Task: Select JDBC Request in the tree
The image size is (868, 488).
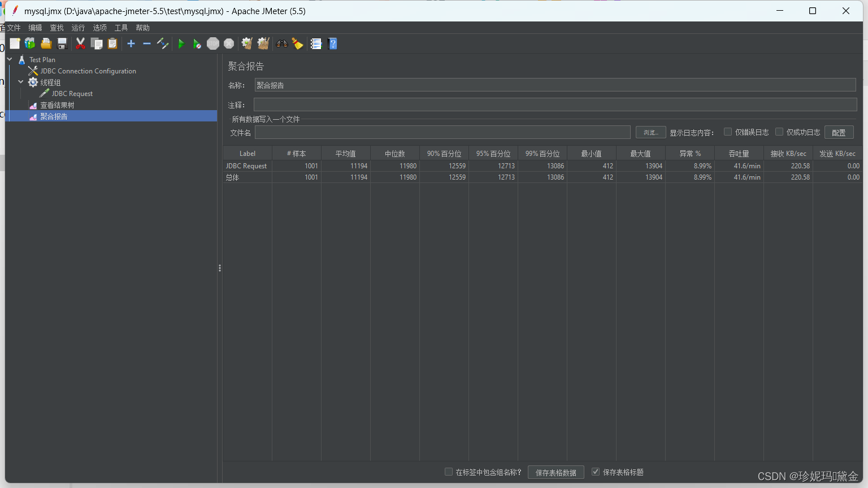Action: pos(72,94)
